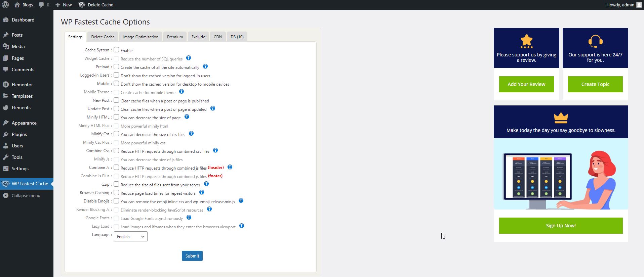The height and width of the screenshot is (277, 644).
Task: Show info for Gzip option
Action: pos(206,184)
